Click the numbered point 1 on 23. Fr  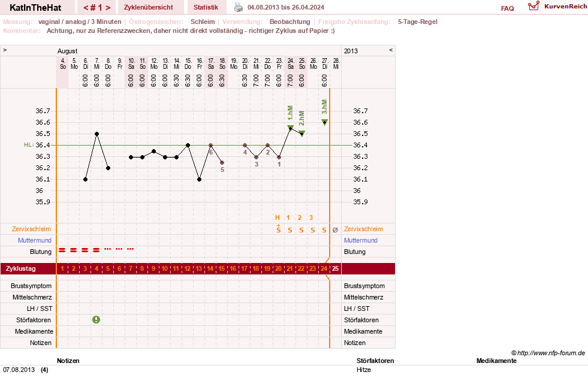279,157
